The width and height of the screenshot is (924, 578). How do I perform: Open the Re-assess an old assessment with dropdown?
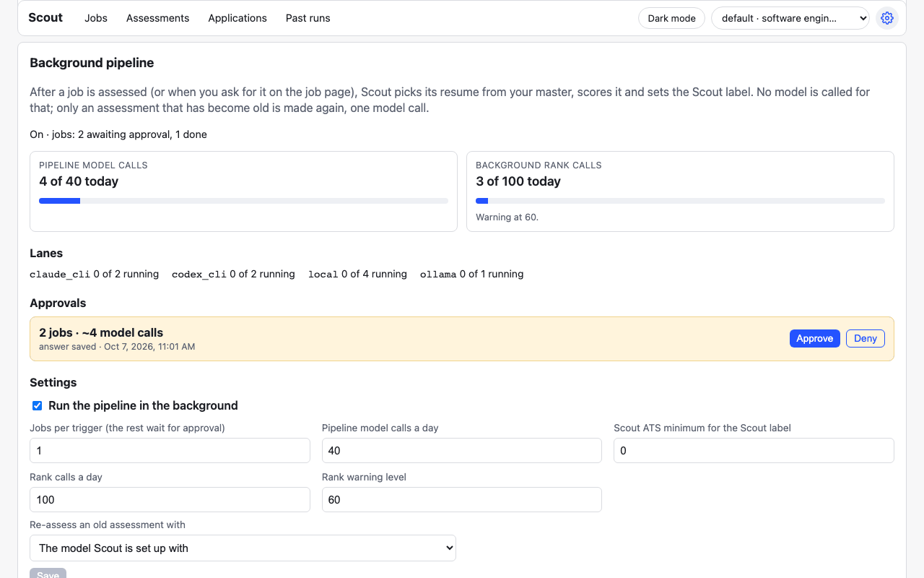click(243, 548)
